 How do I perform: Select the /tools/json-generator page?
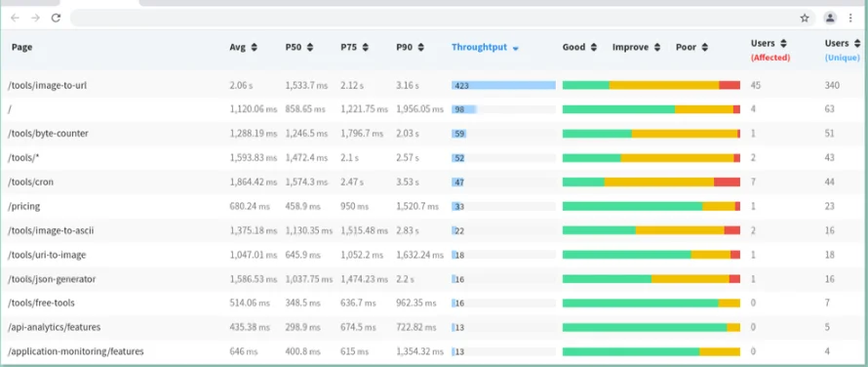click(52, 279)
